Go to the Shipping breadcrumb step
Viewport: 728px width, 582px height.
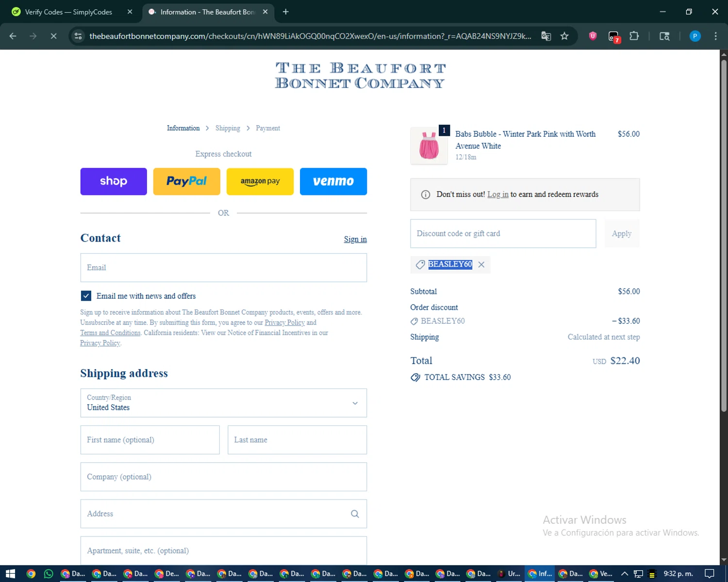[228, 128]
